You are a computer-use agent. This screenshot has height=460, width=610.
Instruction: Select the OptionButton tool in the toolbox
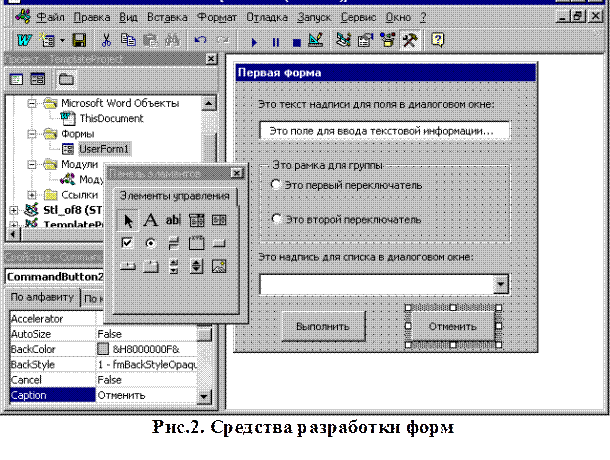[151, 244]
